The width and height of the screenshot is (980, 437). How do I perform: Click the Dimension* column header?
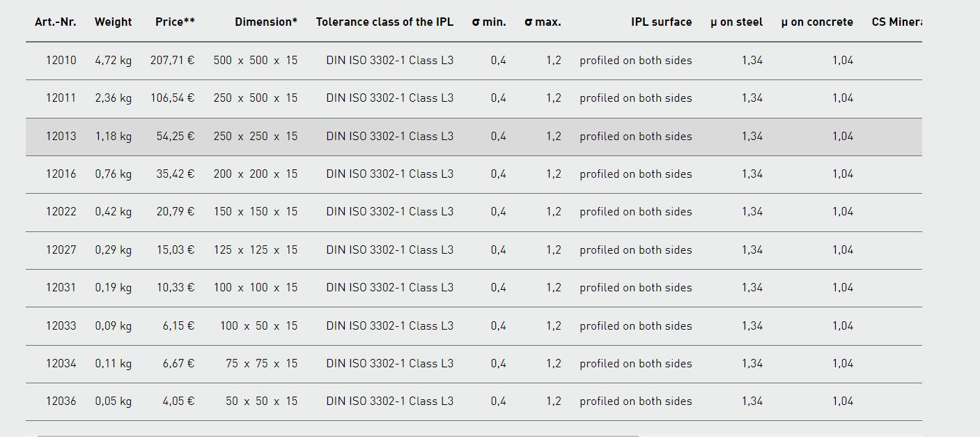(x=266, y=22)
